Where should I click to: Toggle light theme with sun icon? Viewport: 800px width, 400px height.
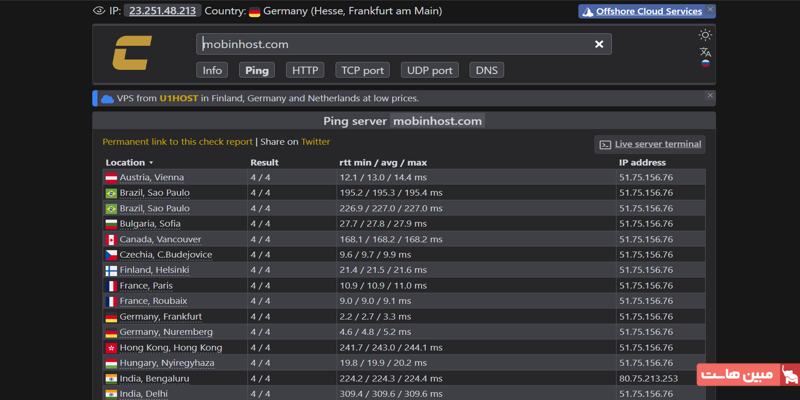tap(705, 35)
